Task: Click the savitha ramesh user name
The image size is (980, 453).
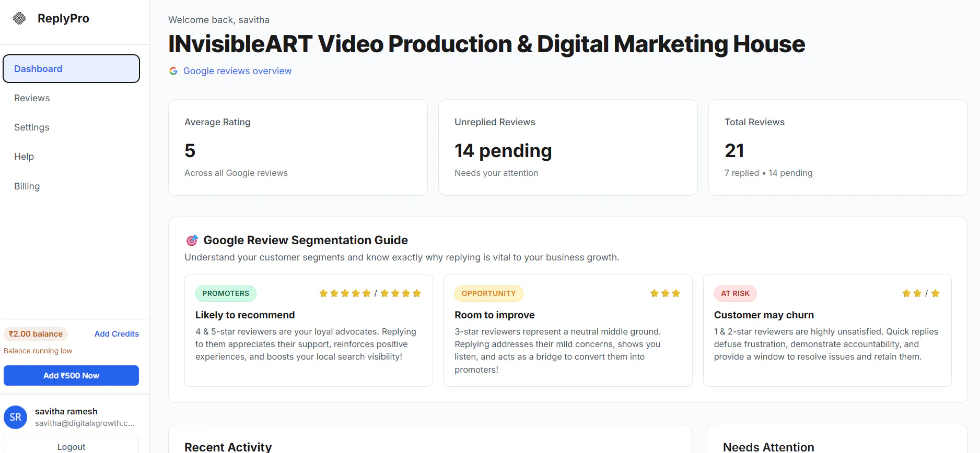Action: pos(66,411)
